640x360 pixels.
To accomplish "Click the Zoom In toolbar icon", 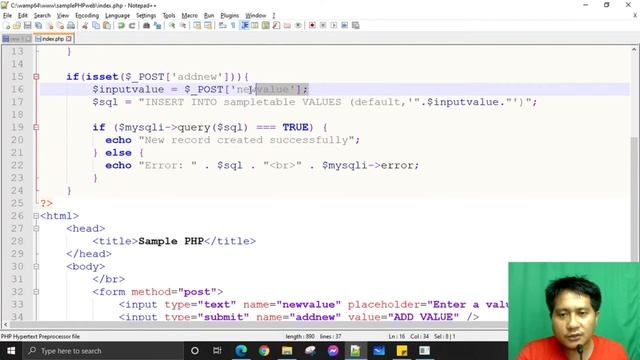I will coord(172,25).
